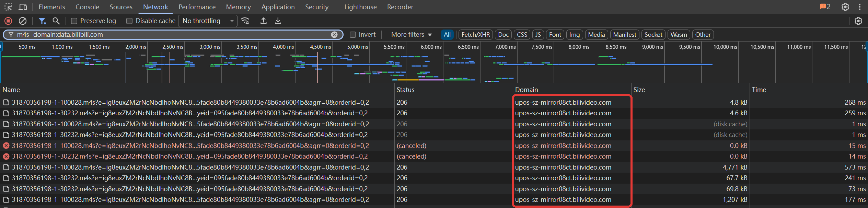Open the No throttling dropdown
The height and width of the screenshot is (208, 868).
point(208,21)
